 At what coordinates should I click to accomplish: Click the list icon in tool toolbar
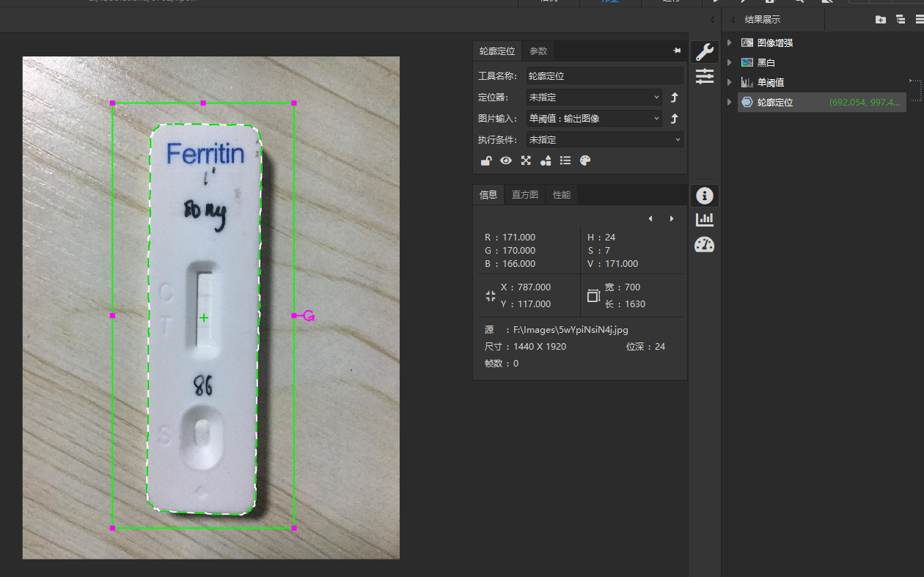565,161
